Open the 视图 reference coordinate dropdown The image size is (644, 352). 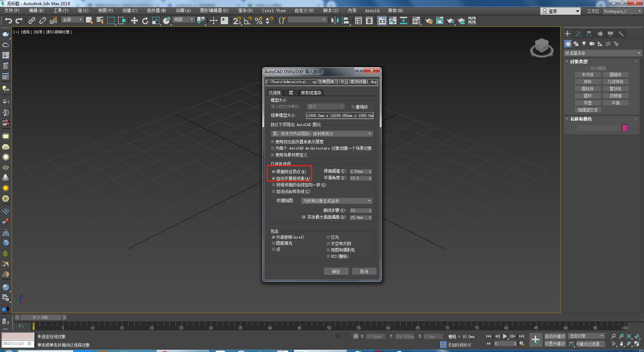click(183, 20)
